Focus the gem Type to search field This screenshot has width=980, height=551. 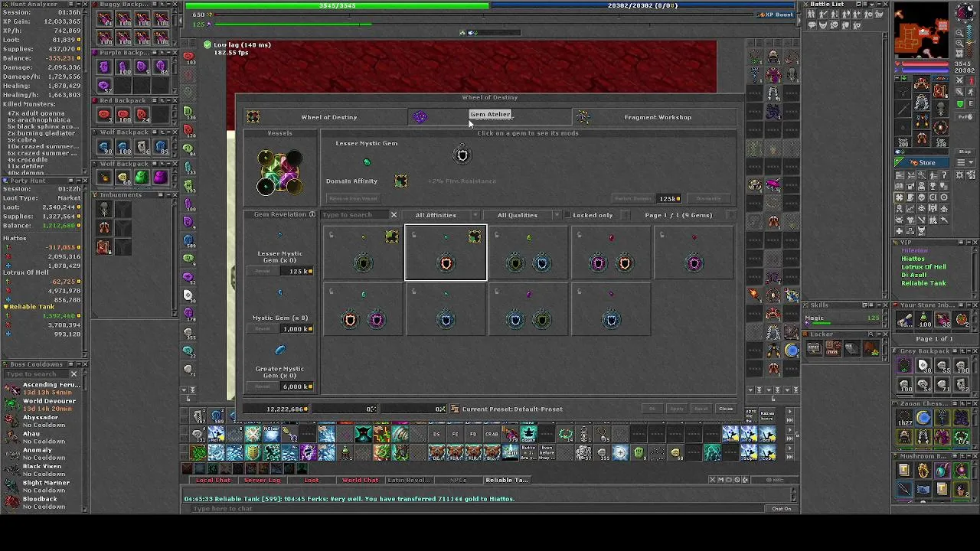pyautogui.click(x=354, y=215)
